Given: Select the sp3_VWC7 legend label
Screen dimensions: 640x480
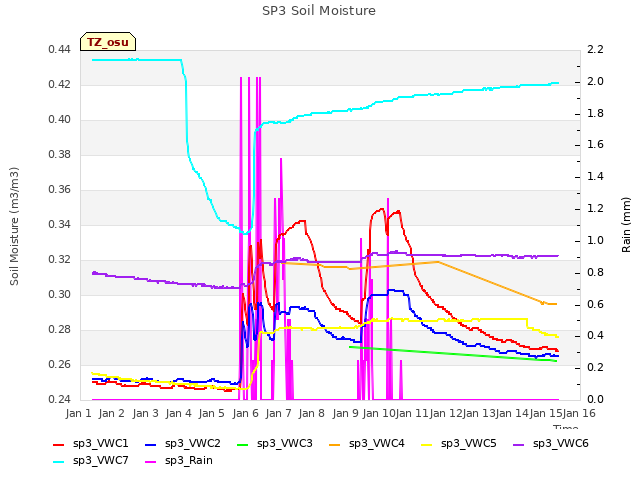Looking at the screenshot, I should (x=100, y=461).
